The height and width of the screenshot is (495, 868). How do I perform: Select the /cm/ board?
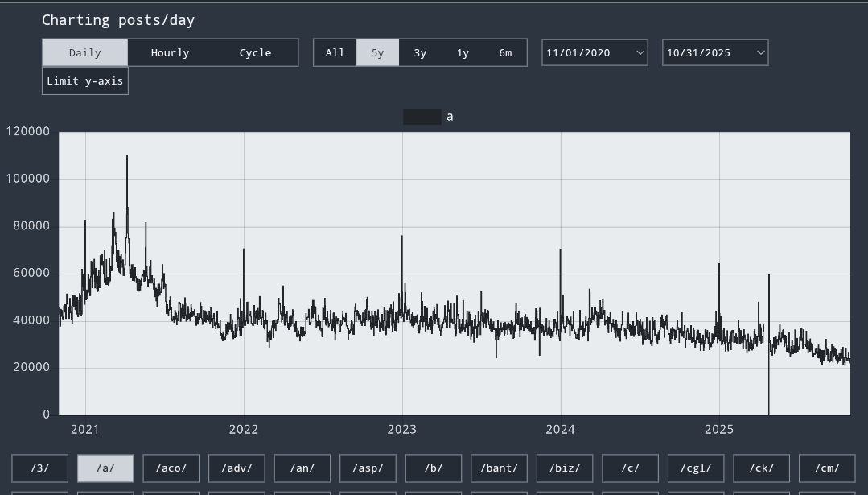pos(827,468)
